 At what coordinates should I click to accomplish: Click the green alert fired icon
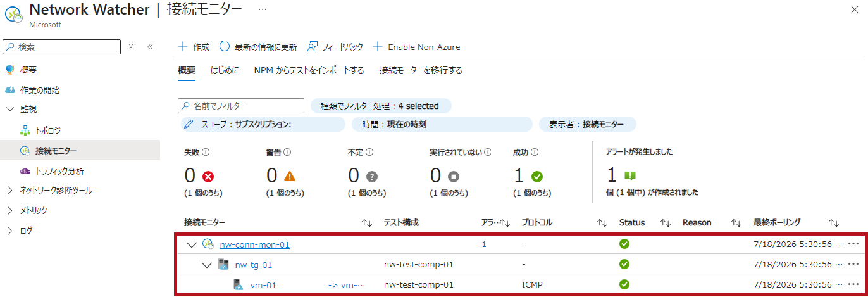coord(630,176)
